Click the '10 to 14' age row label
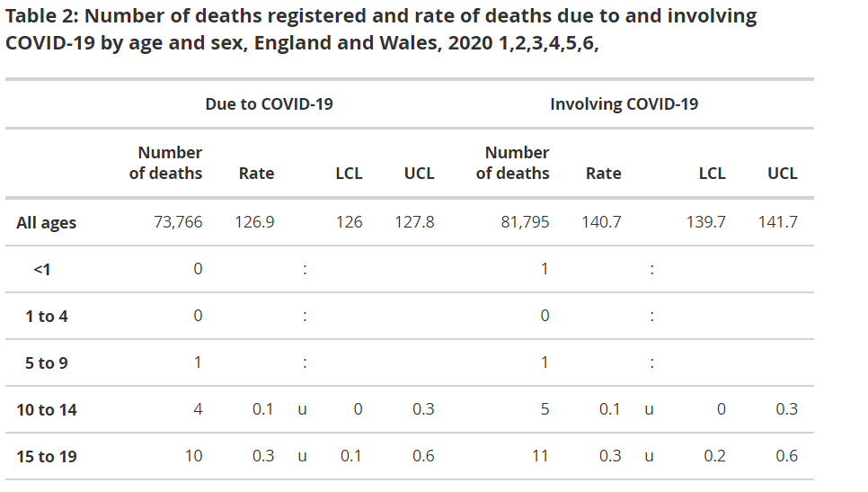The image size is (868, 492). click(x=47, y=410)
